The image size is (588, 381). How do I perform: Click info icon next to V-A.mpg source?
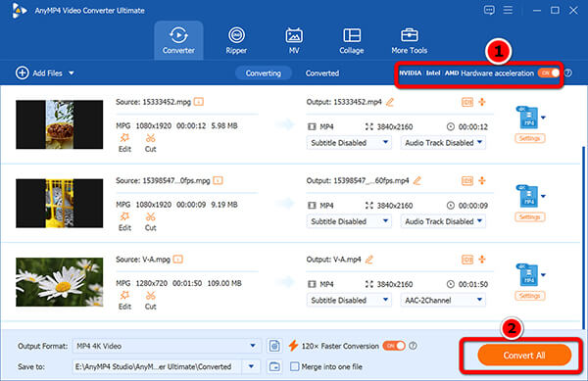[x=178, y=260]
